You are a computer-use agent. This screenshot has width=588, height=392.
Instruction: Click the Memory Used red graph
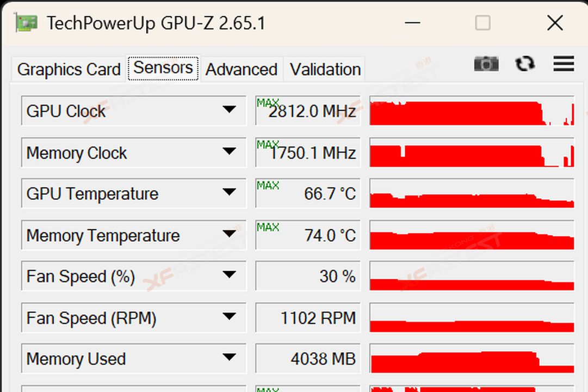click(x=472, y=358)
